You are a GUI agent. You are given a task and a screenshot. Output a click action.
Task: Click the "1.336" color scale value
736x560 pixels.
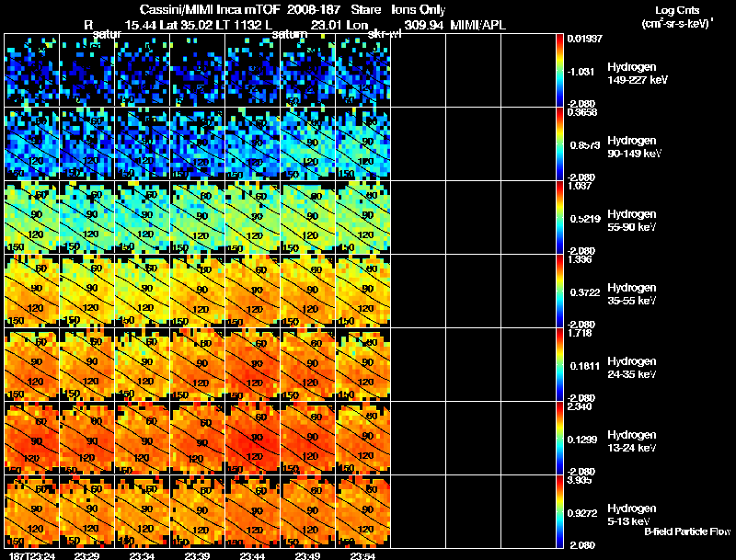[x=580, y=259]
